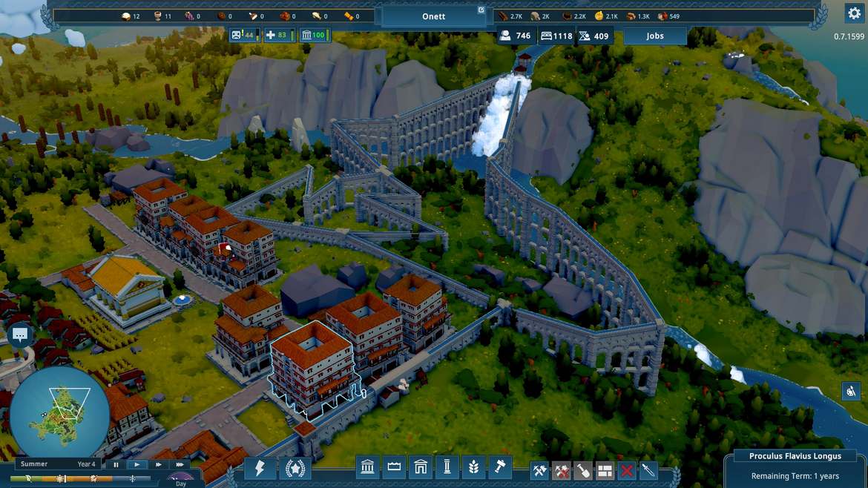
Task: Open Proculus Flavius Longus governor panel
Action: coord(795,456)
